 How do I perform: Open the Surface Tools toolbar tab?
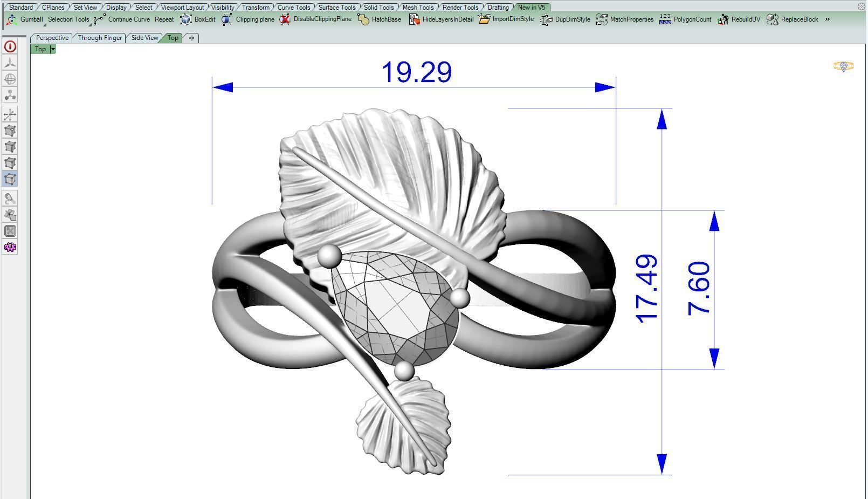tap(337, 8)
